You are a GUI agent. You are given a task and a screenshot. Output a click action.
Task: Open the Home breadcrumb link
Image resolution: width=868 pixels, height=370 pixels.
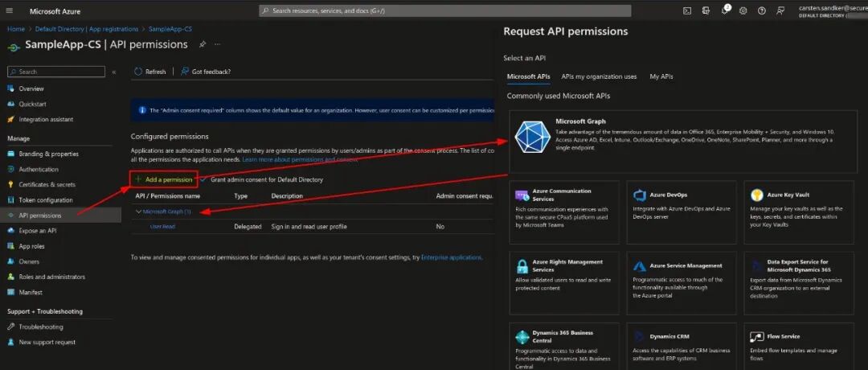[x=16, y=29]
